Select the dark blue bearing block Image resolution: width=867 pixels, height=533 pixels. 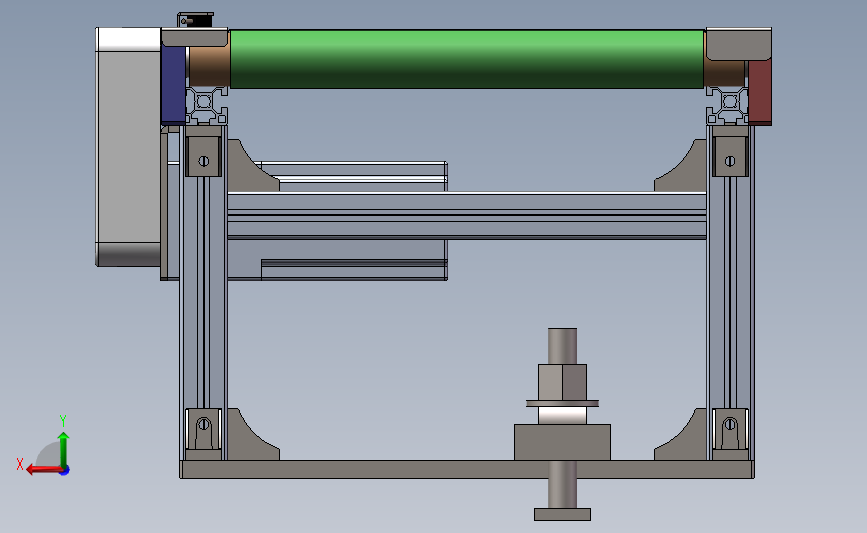(x=173, y=85)
